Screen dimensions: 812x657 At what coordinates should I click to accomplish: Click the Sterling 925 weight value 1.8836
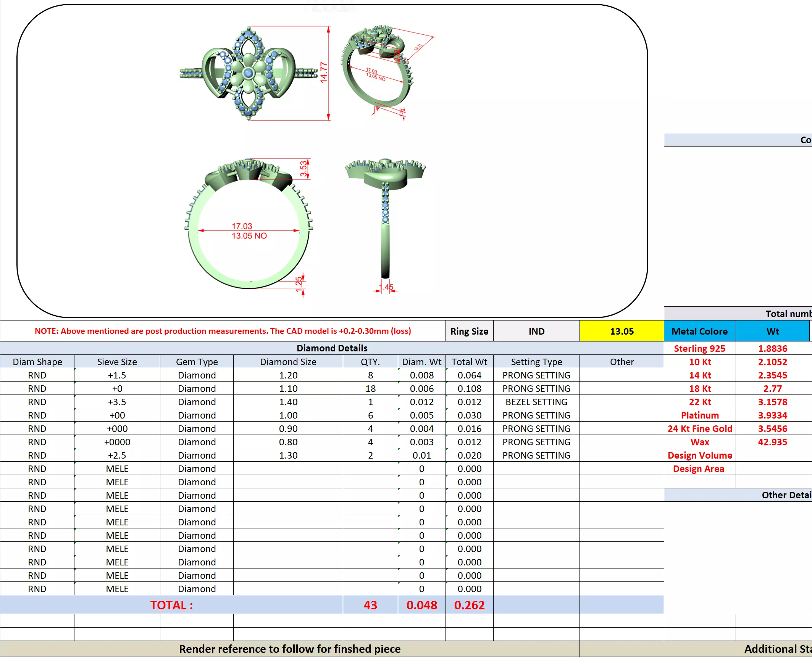[x=772, y=348]
